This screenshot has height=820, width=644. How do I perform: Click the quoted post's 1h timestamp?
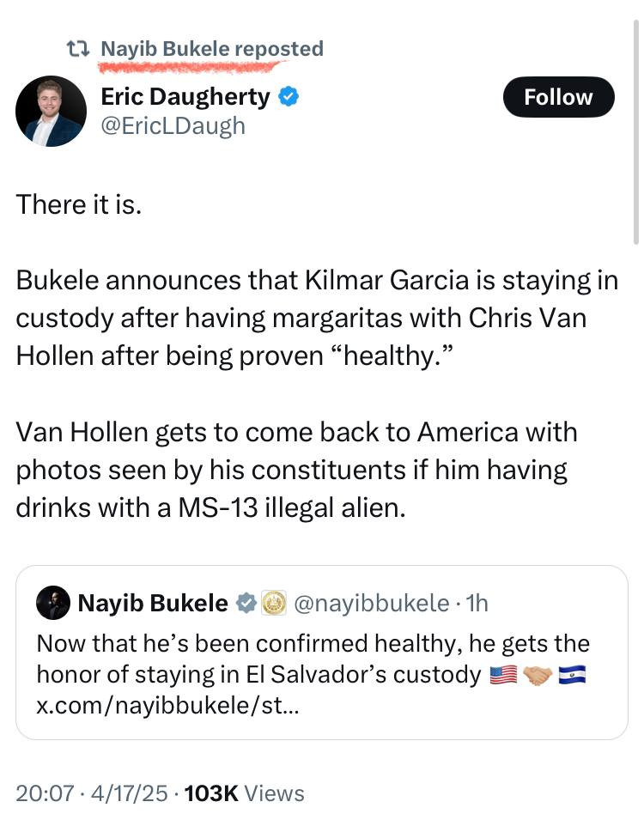[476, 604]
